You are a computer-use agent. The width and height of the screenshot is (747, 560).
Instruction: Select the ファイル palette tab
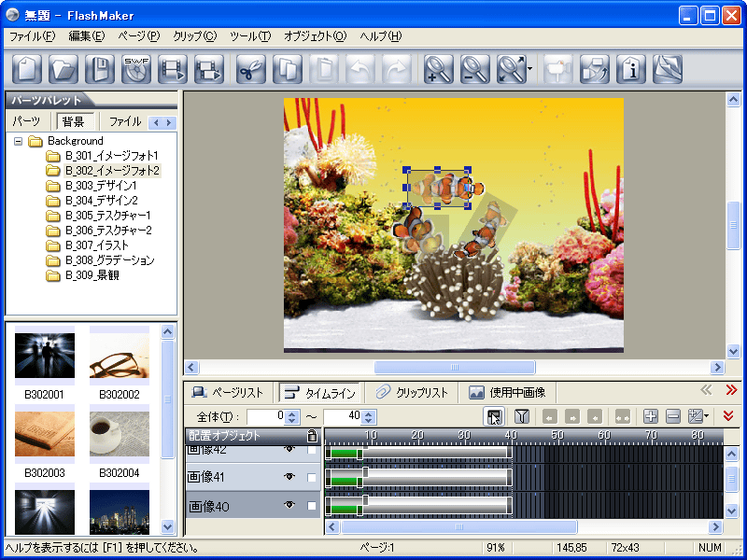pos(125,121)
